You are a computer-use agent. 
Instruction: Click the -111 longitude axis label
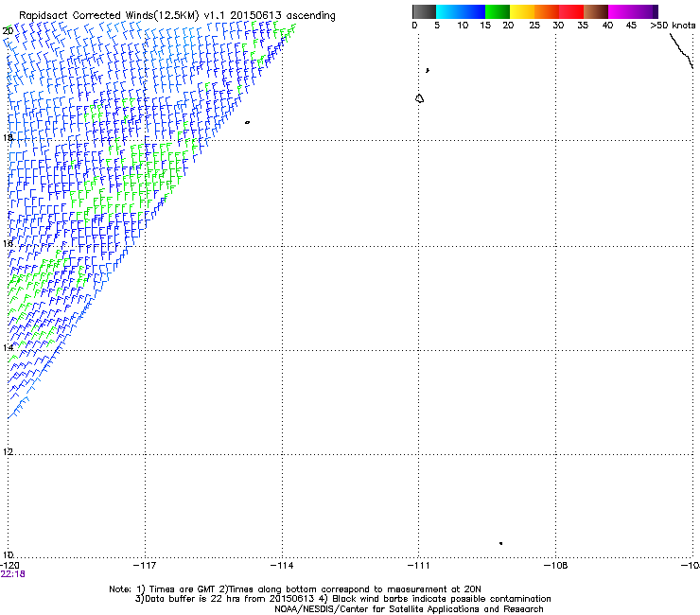(418, 566)
